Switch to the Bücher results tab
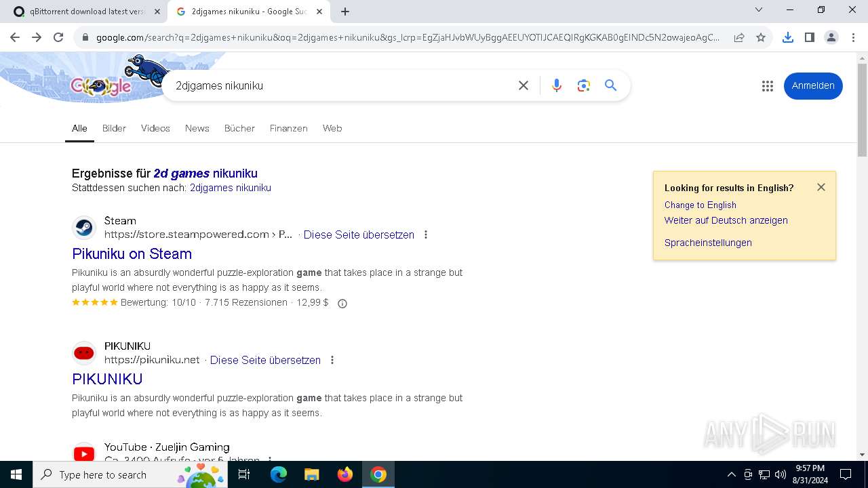 pos(239,128)
